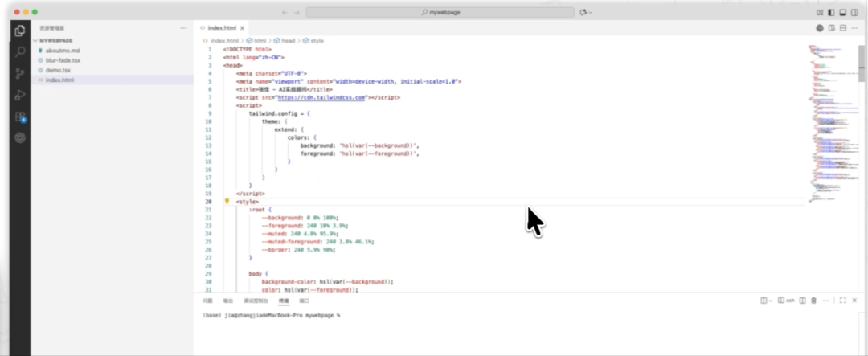
Task: Delete the terminal with trash icon
Action: (813, 301)
